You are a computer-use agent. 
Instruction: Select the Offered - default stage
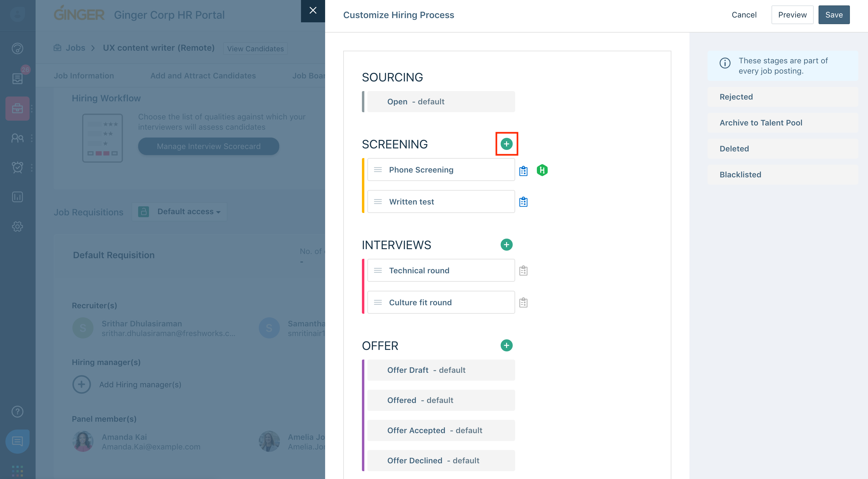441,401
